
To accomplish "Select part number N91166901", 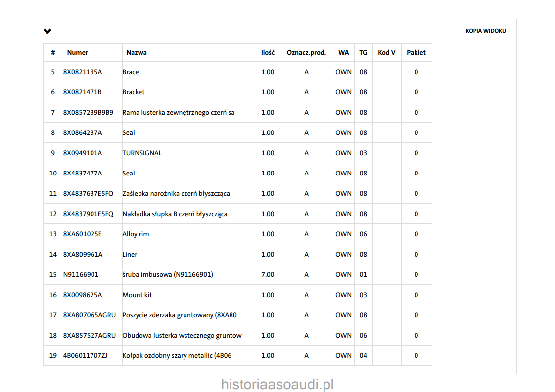I will (x=81, y=275).
